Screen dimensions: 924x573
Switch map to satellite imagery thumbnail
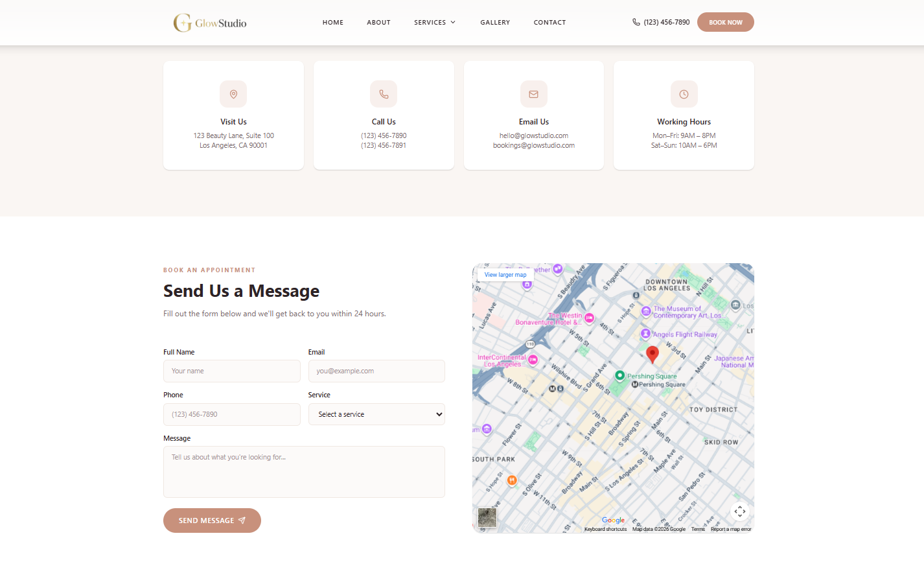coord(487,517)
